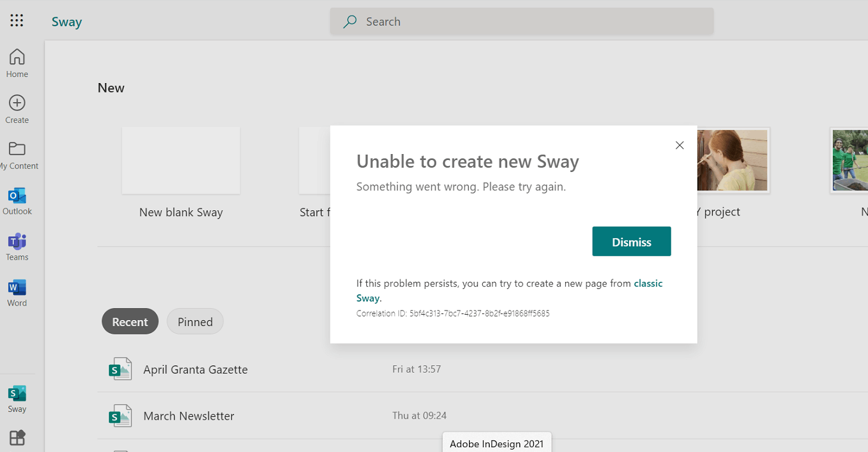
Task: Switch to the Pinned tab
Action: pos(195,322)
